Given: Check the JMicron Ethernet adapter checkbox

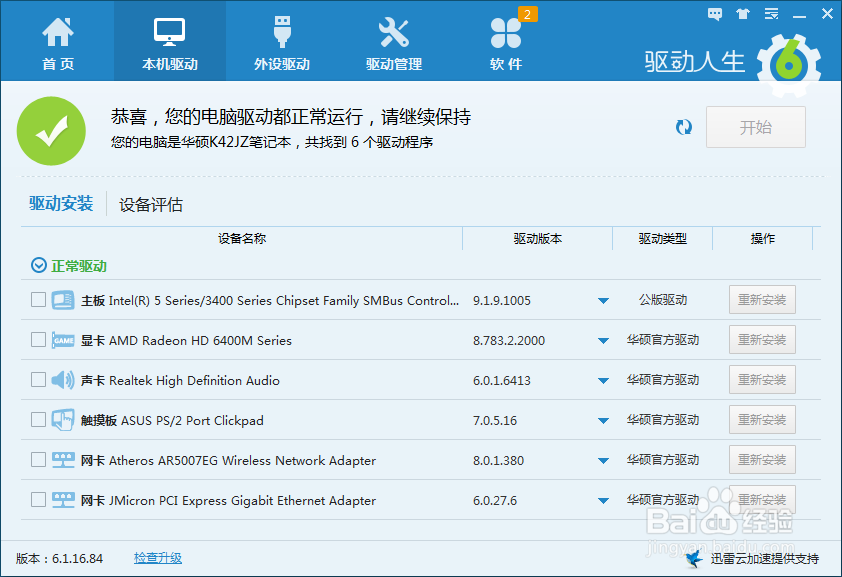Looking at the screenshot, I should coord(38,500).
